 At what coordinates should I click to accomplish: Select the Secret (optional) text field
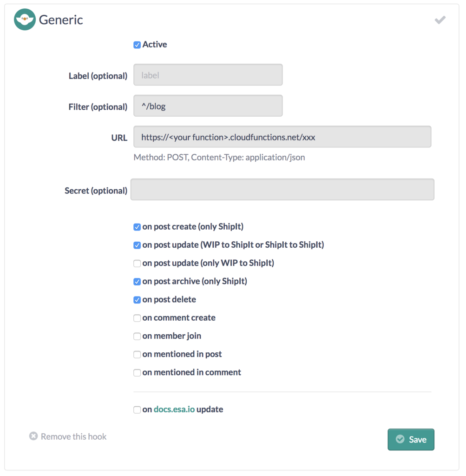282,190
